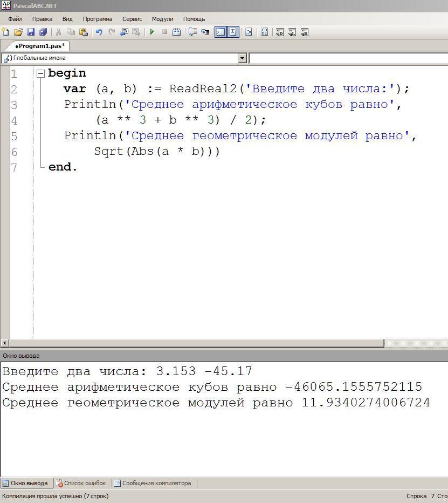Switch to the Список ошибок tab
448x503 pixels.
coord(81,483)
